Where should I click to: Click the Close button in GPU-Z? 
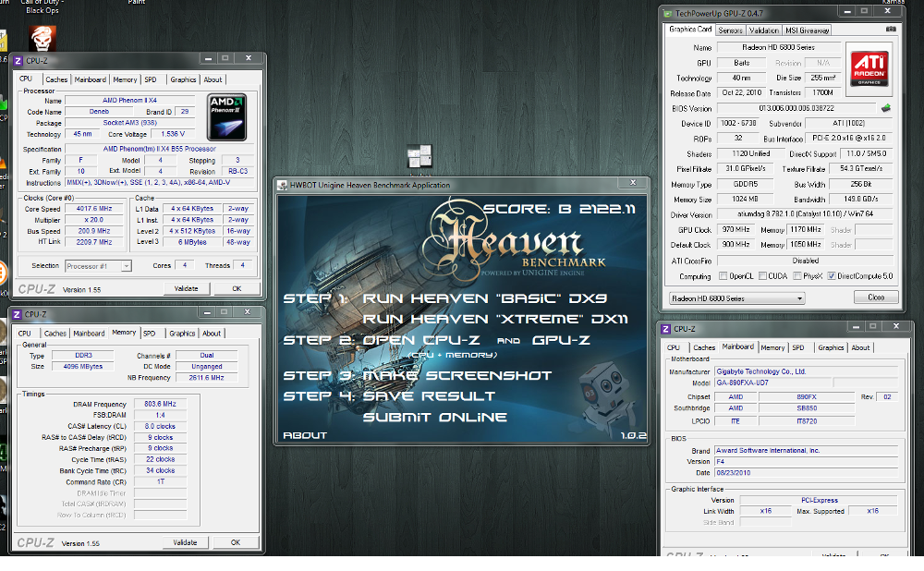(x=876, y=297)
